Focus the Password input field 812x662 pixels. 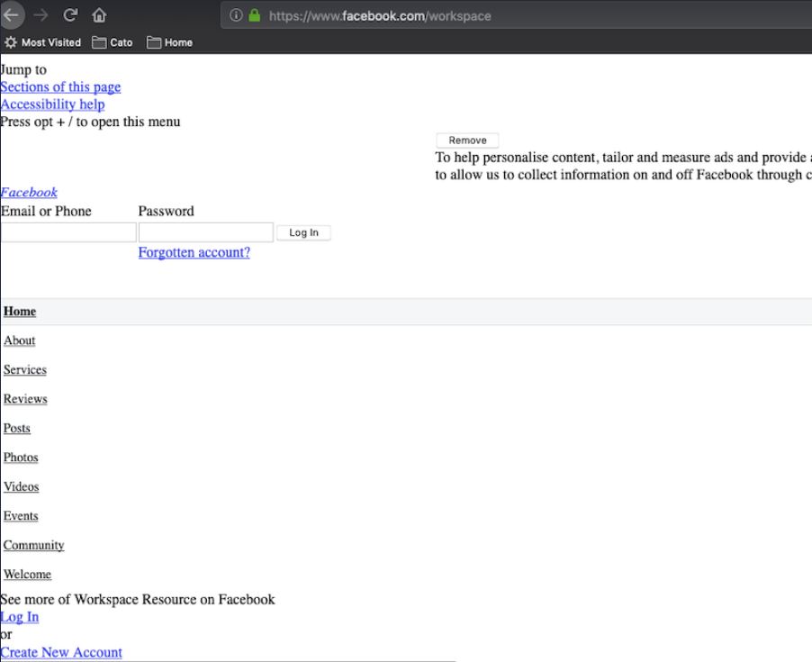pos(205,232)
